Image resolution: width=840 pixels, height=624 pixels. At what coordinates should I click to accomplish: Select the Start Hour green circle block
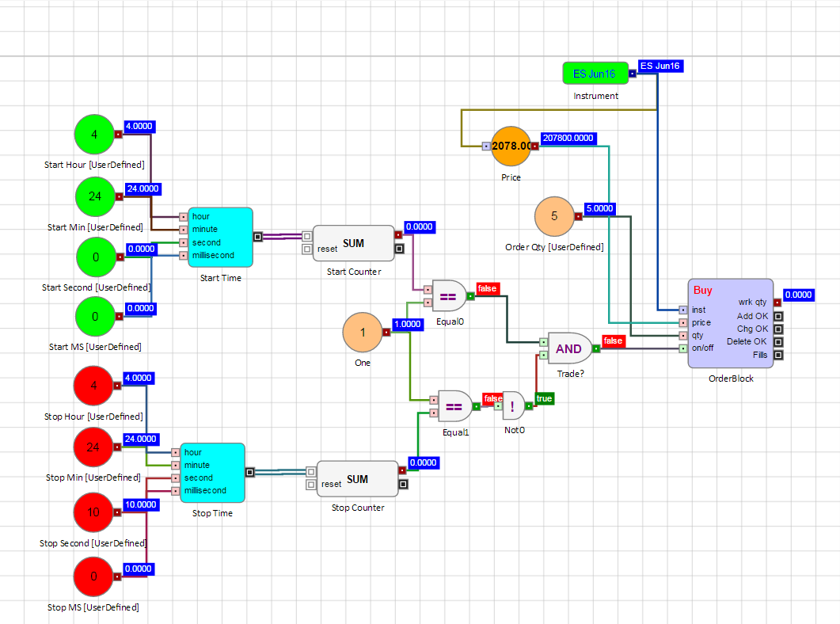94,135
